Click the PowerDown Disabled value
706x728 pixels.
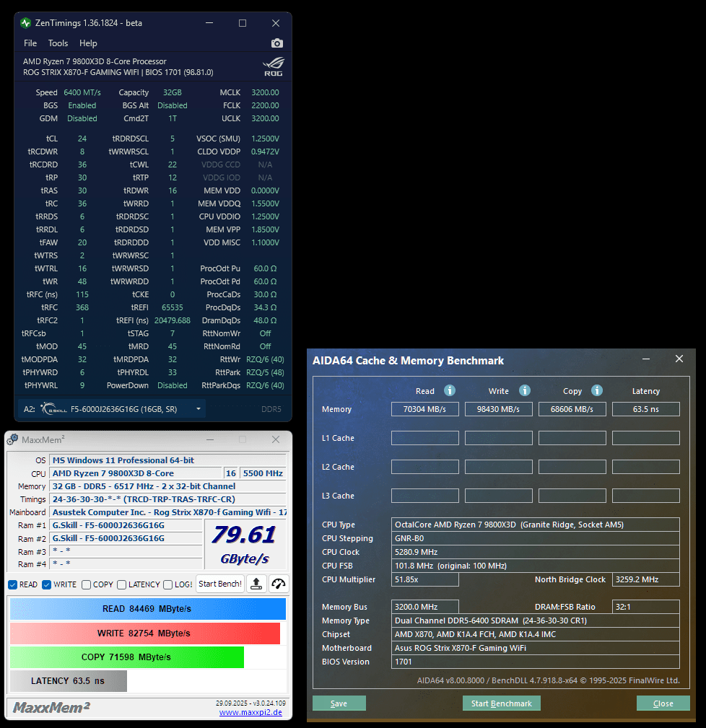173,385
